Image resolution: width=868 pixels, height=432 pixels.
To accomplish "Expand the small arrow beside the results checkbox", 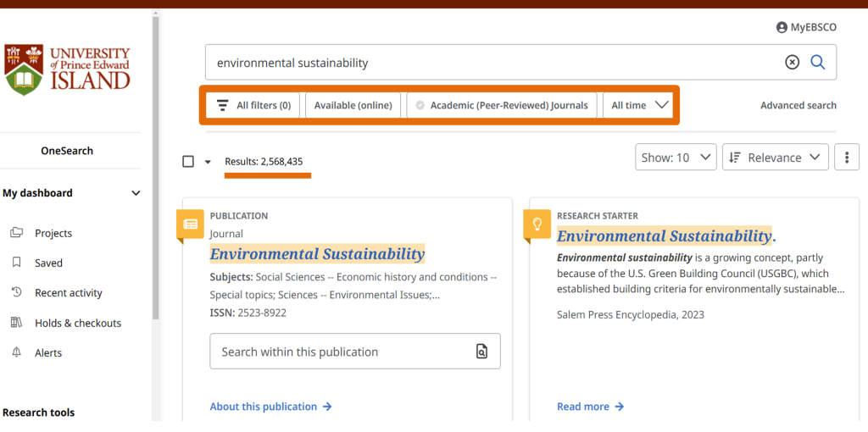I will tap(208, 162).
